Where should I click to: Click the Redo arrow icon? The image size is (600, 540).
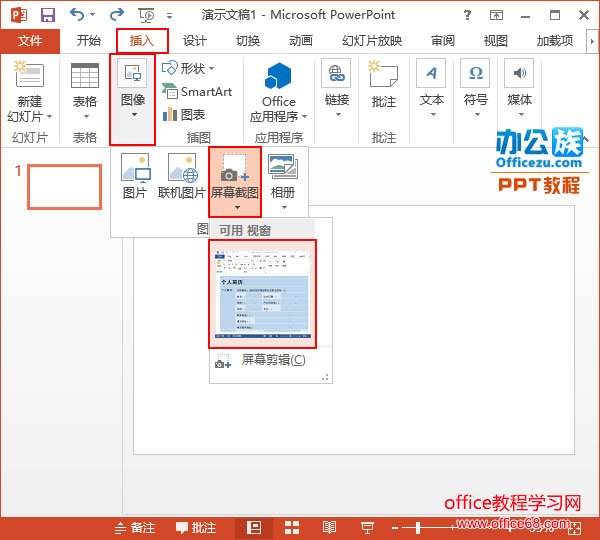[116, 15]
